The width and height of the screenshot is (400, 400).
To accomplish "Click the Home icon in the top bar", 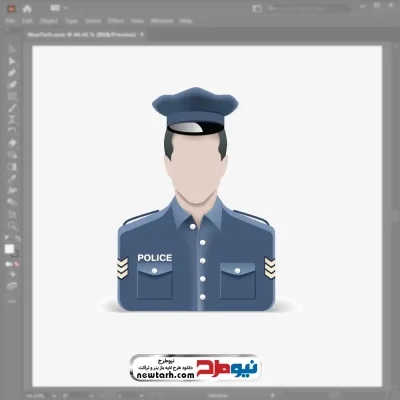I will 27,9.
